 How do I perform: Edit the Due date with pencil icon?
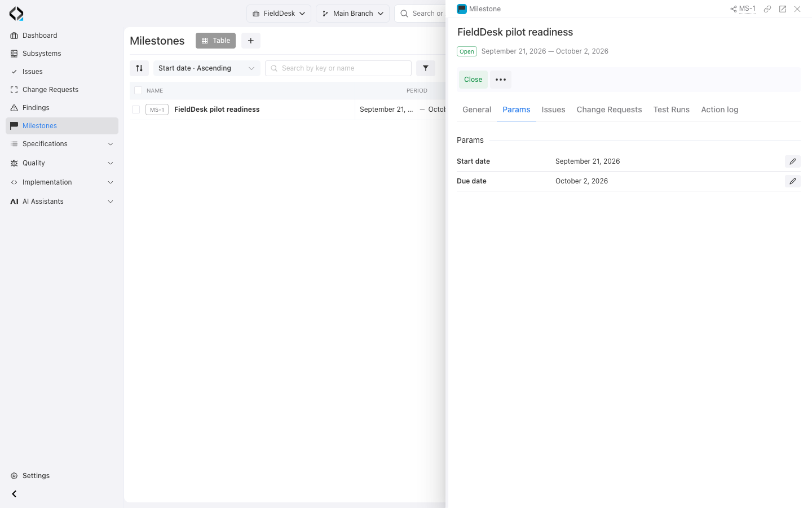tap(793, 181)
